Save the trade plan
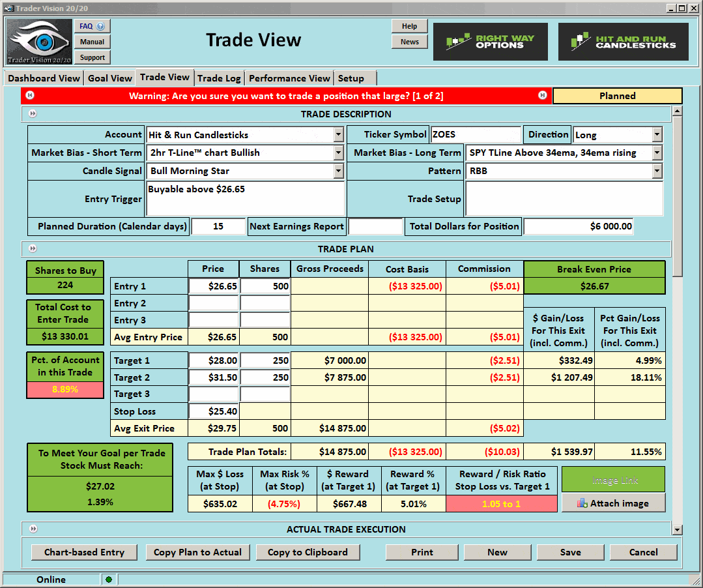703x588 pixels. click(570, 552)
